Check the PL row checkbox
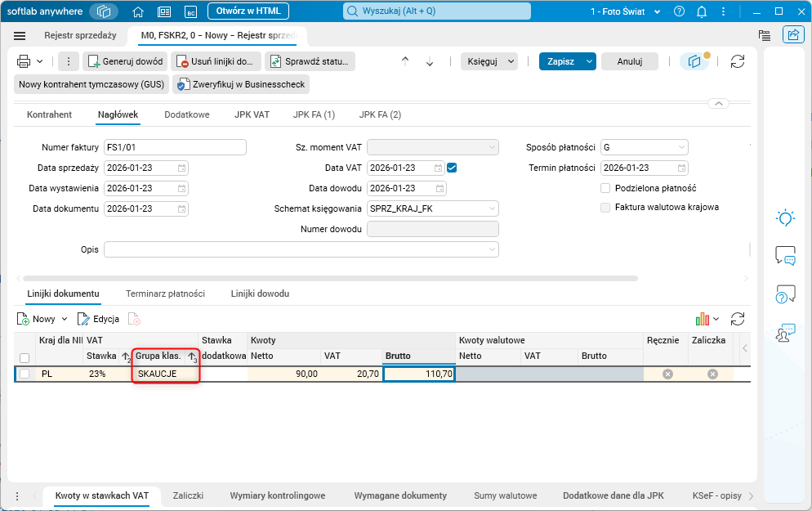The height and width of the screenshot is (511, 812). (25, 374)
